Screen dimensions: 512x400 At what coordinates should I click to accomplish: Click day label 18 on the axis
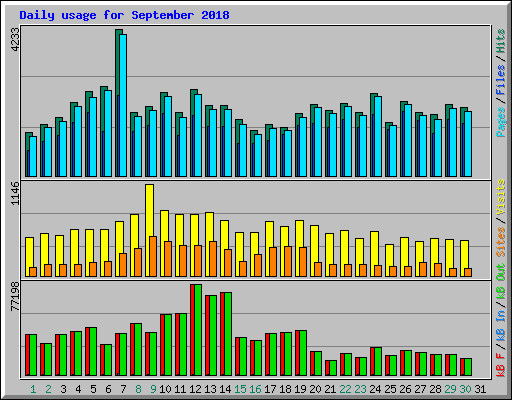[x=285, y=389]
